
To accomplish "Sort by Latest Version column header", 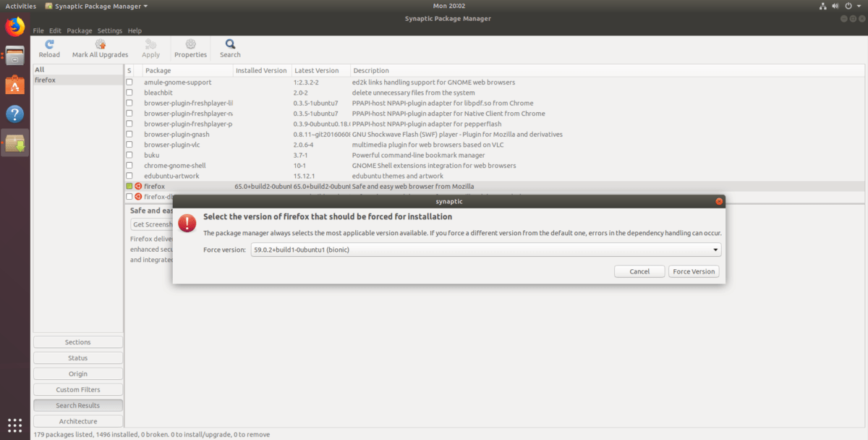I will point(320,70).
